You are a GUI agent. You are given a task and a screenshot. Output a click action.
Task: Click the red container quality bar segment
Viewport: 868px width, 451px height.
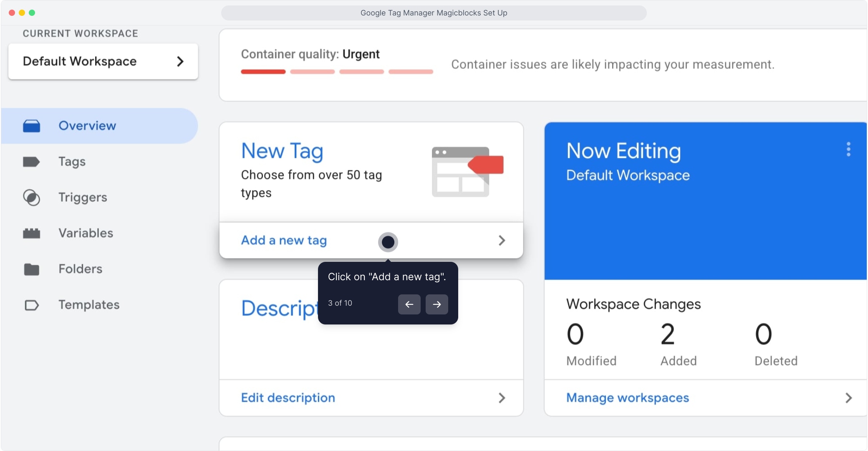[x=263, y=72]
